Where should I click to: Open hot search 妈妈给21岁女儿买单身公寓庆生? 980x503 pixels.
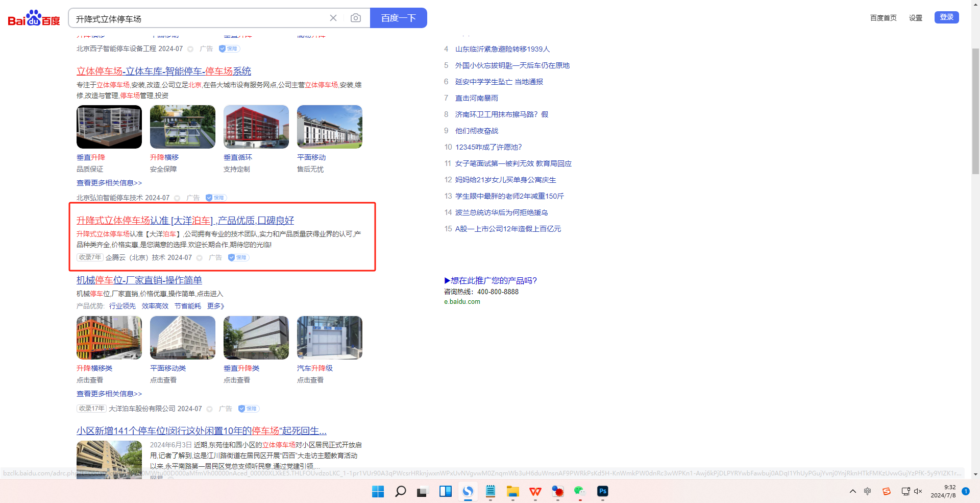click(x=506, y=180)
